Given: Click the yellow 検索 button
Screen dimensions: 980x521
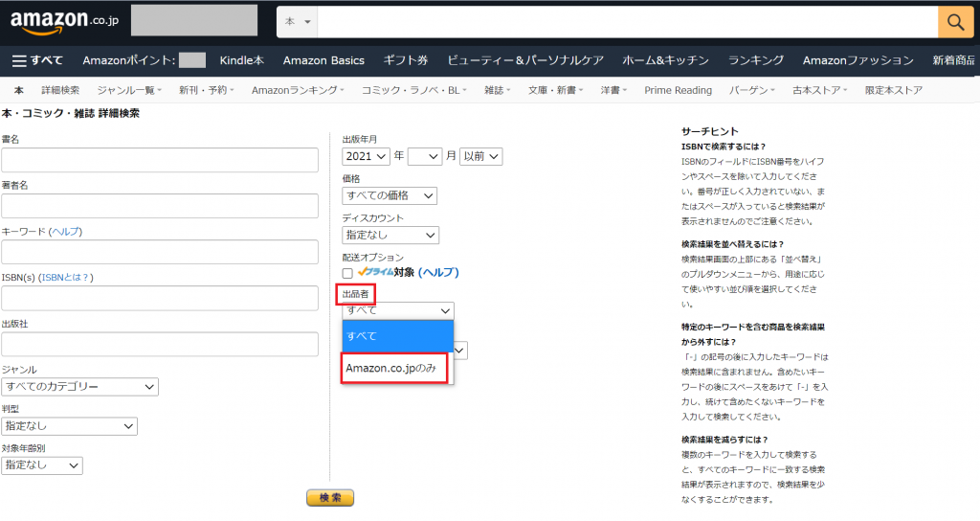Looking at the screenshot, I should (330, 498).
